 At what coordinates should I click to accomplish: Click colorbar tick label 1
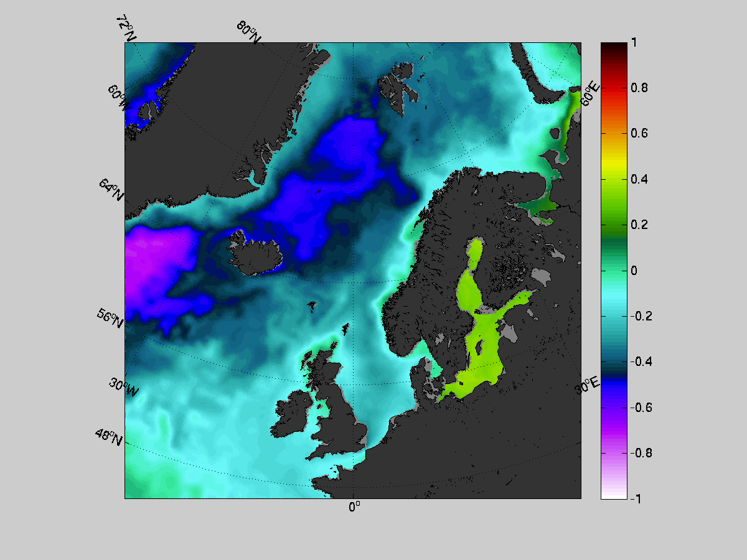click(x=633, y=43)
